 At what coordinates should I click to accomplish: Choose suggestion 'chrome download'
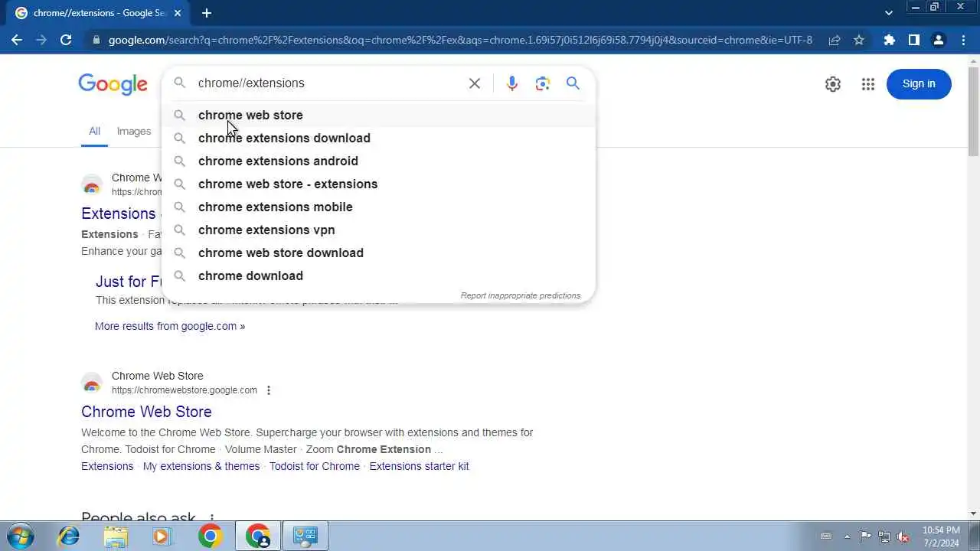tap(378, 275)
